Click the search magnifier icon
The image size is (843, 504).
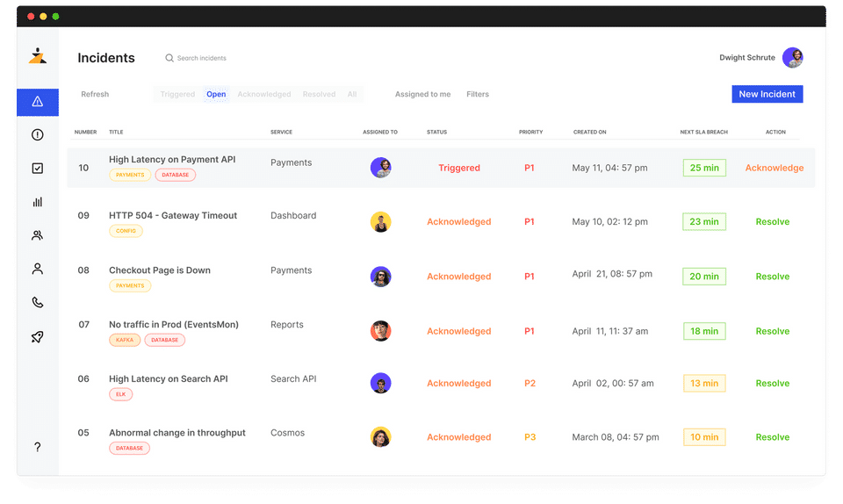169,58
